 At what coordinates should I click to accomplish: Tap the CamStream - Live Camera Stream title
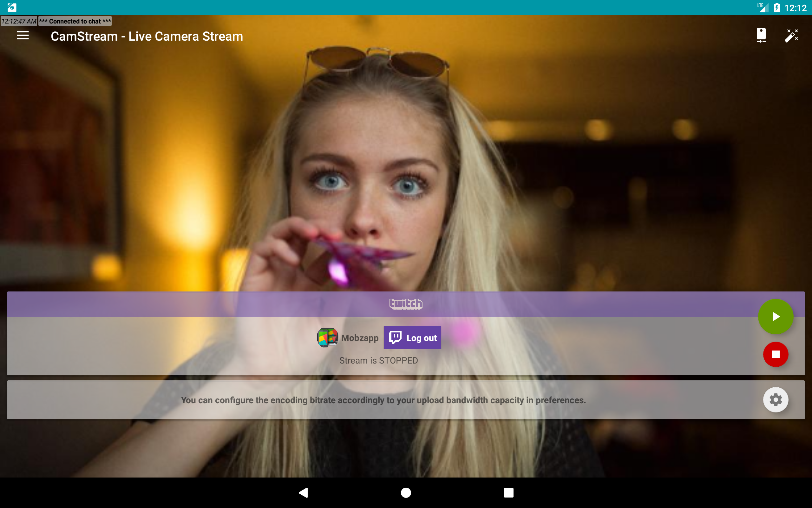coord(147,36)
